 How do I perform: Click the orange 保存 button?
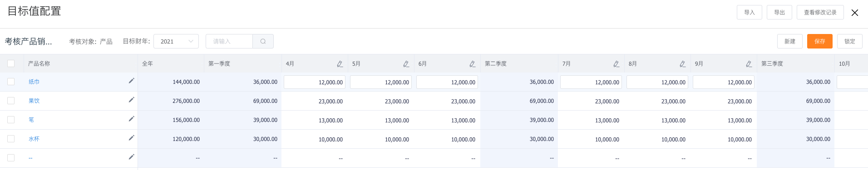pos(820,41)
